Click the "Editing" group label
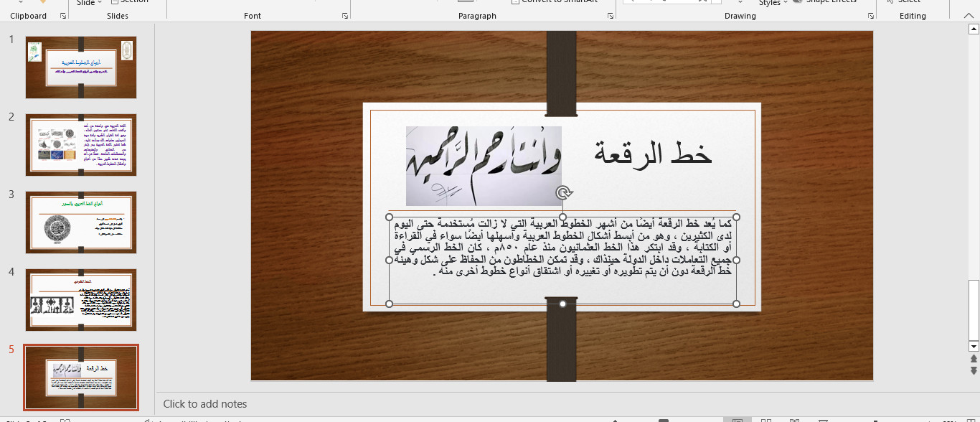 [913, 16]
